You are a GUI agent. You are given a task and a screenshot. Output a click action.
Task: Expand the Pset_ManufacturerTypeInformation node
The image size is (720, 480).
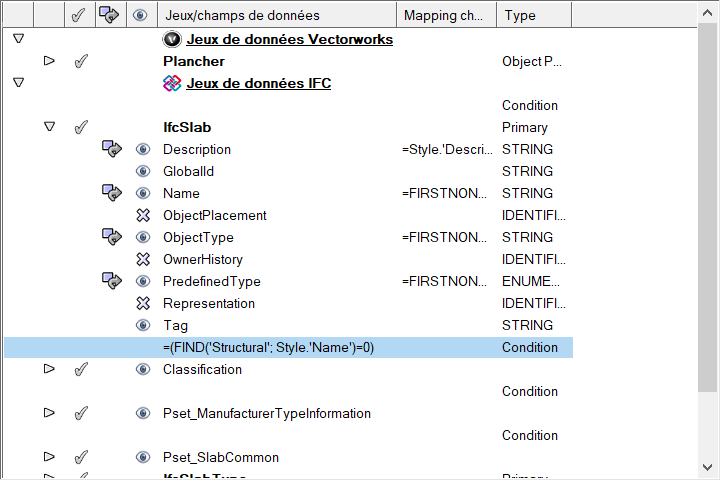[x=49, y=413]
